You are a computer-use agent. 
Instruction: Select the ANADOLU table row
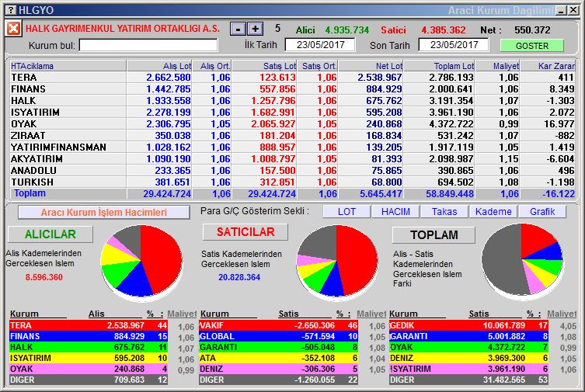(292, 170)
